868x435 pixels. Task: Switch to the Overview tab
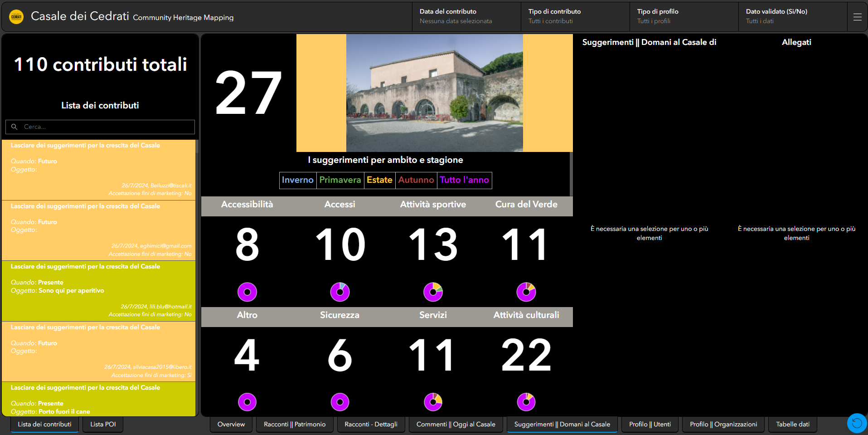[231, 425]
